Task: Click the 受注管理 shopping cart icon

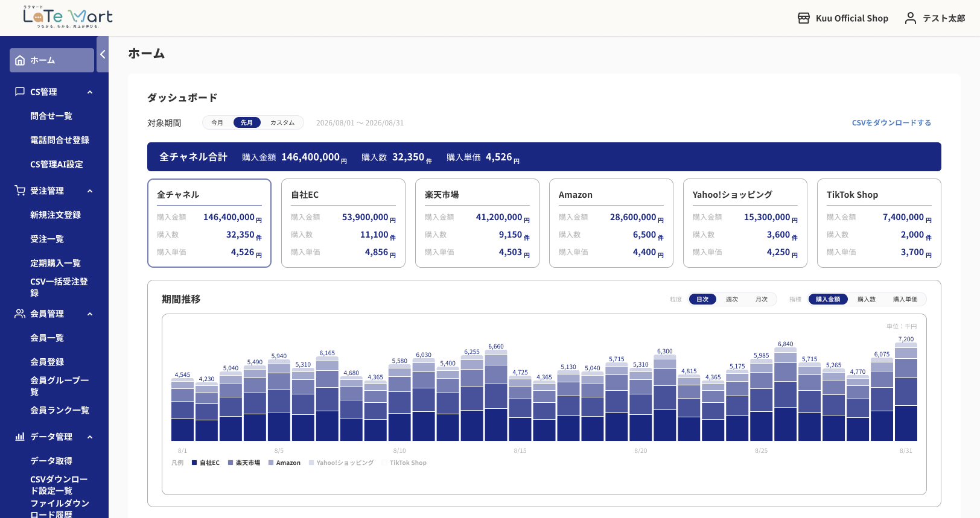Action: 20,191
